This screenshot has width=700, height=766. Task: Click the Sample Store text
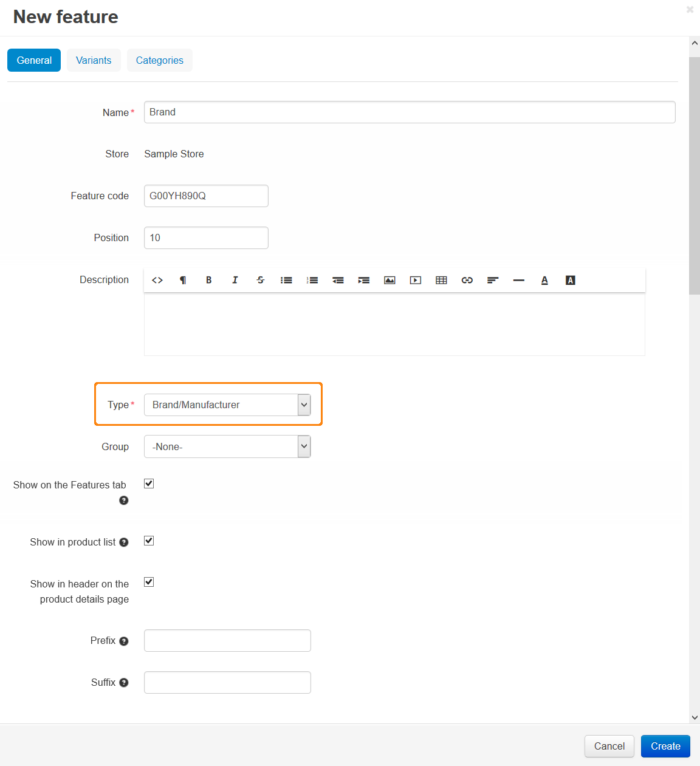174,154
